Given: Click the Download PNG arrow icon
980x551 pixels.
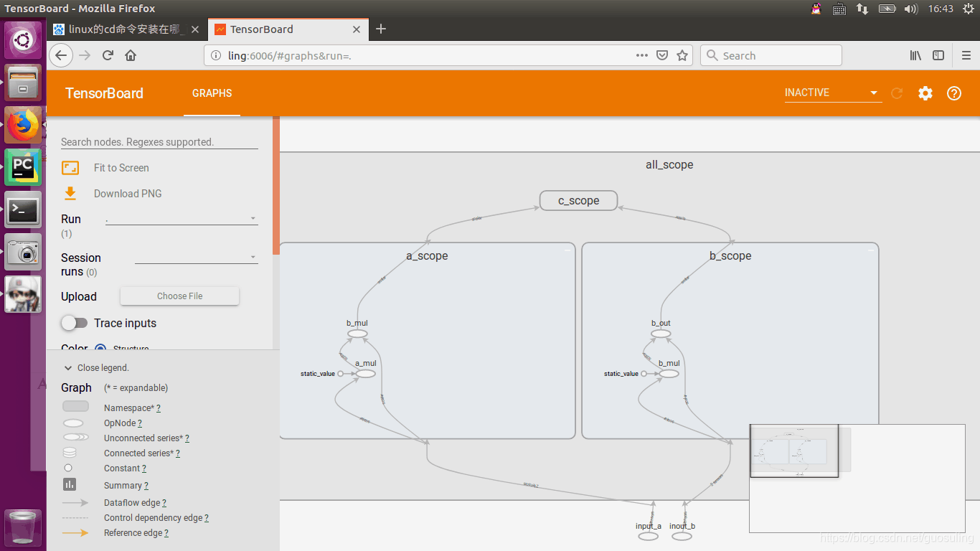Looking at the screenshot, I should 70,193.
